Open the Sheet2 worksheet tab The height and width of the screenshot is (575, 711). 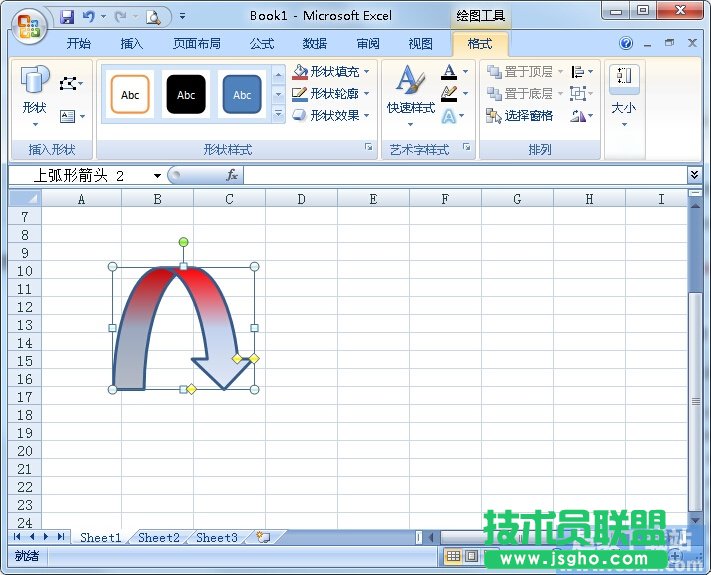pyautogui.click(x=159, y=537)
